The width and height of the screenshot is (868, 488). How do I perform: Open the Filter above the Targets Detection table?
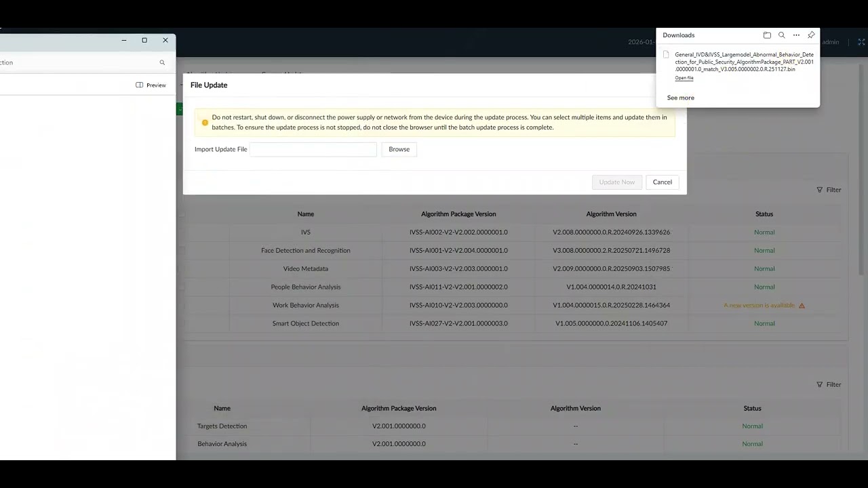point(829,384)
